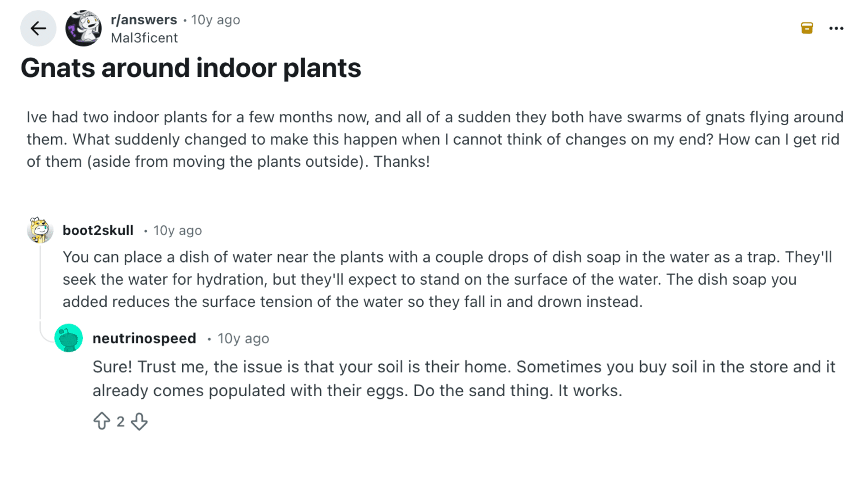Open the r/answers community avatar
The height and width of the screenshot is (488, 868).
point(84,28)
